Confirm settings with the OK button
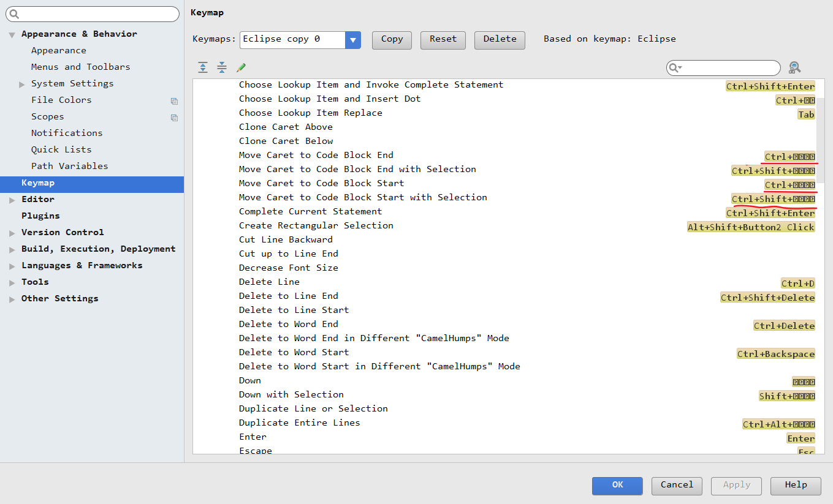 [x=617, y=485]
